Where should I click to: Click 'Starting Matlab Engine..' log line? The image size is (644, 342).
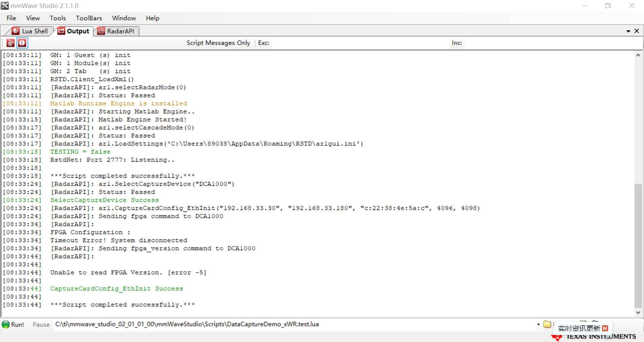pyautogui.click(x=122, y=112)
